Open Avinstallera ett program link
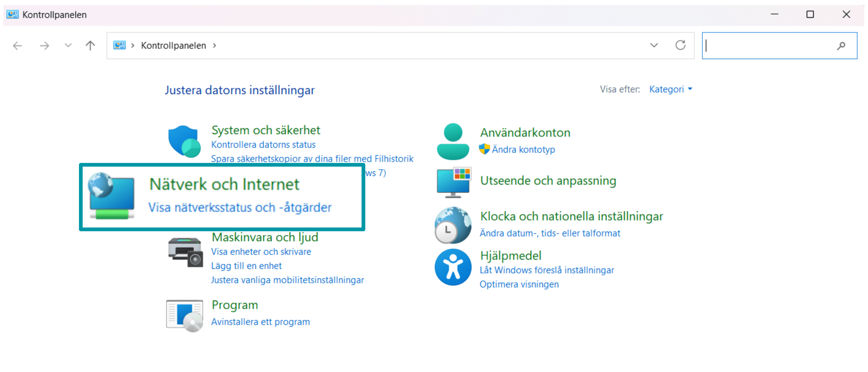The width and height of the screenshot is (868, 372). click(x=260, y=321)
